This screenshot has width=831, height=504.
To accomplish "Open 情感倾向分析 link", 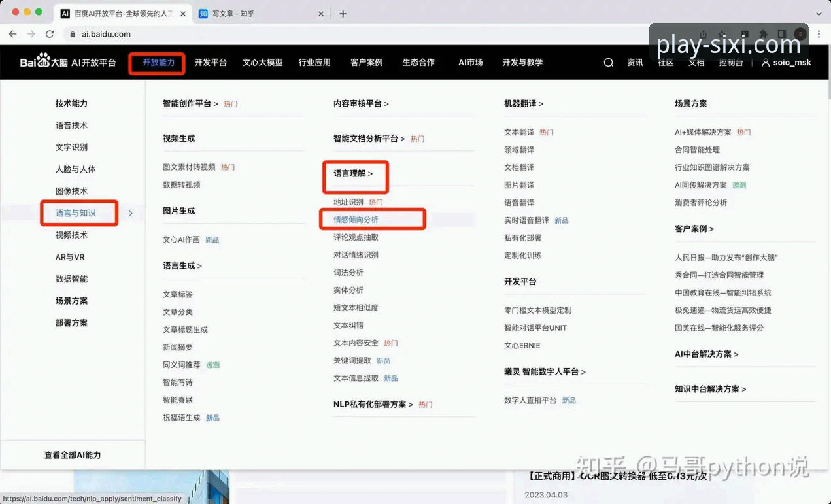I will pos(356,220).
